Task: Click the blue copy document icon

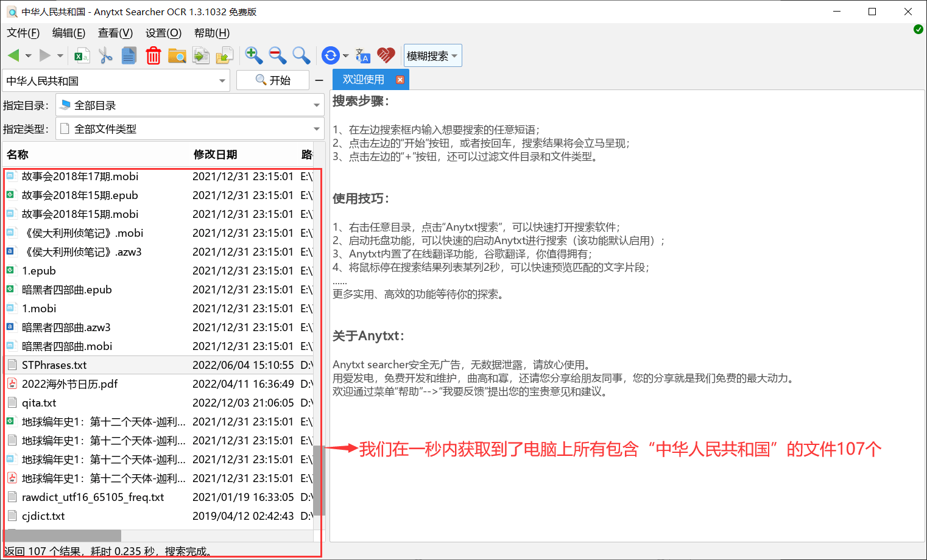Action: click(x=129, y=56)
